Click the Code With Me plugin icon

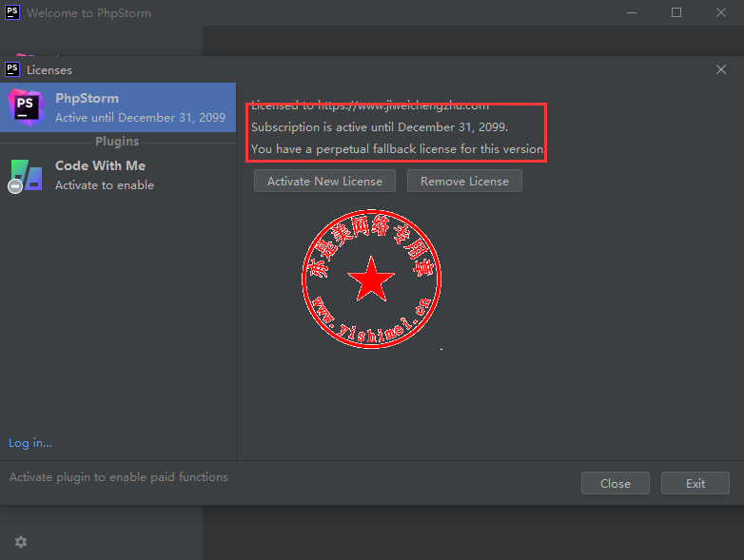[26, 176]
